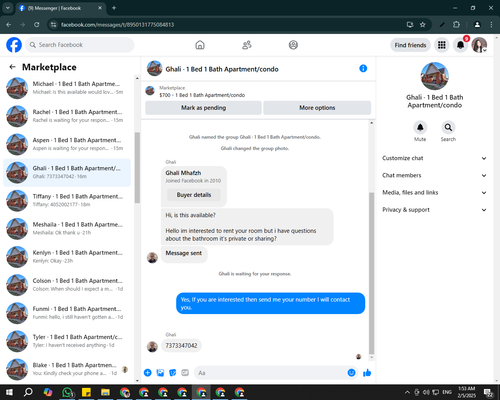Open a new browser tab
Screen dimensions: 500x400
pyautogui.click(x=114, y=8)
